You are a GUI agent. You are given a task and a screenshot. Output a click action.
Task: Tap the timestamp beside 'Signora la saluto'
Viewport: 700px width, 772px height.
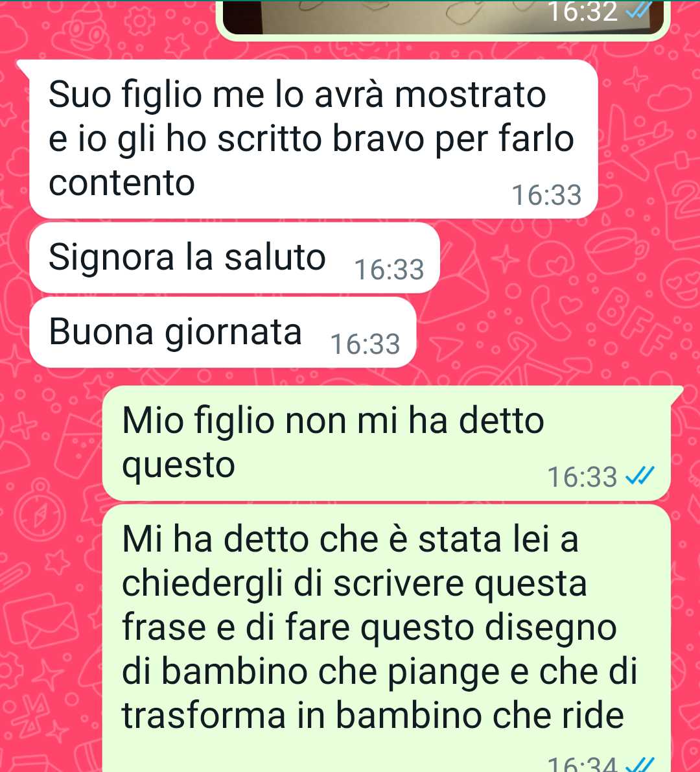coord(390,270)
